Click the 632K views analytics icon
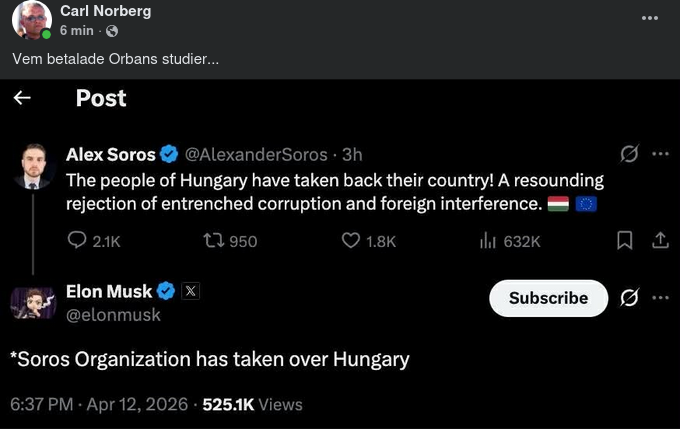Viewport: 680px width, 429px height. coord(488,240)
